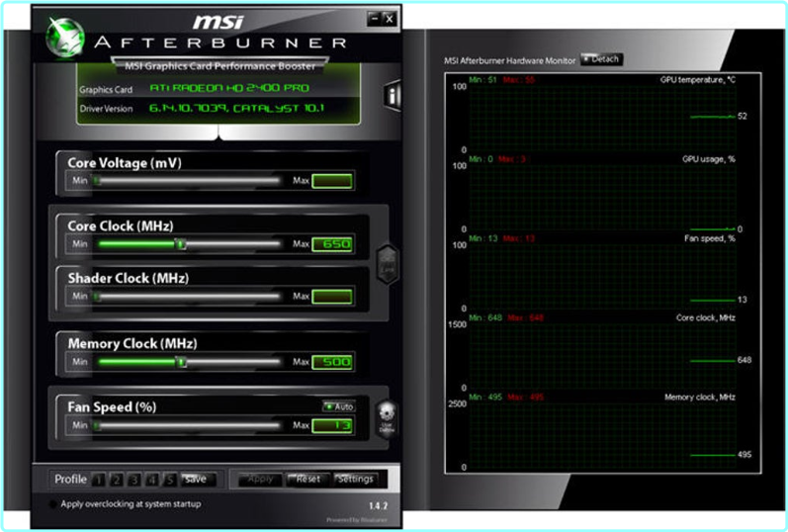Close the Afterburner window
Image resolution: width=788 pixels, height=532 pixels.
(390, 19)
